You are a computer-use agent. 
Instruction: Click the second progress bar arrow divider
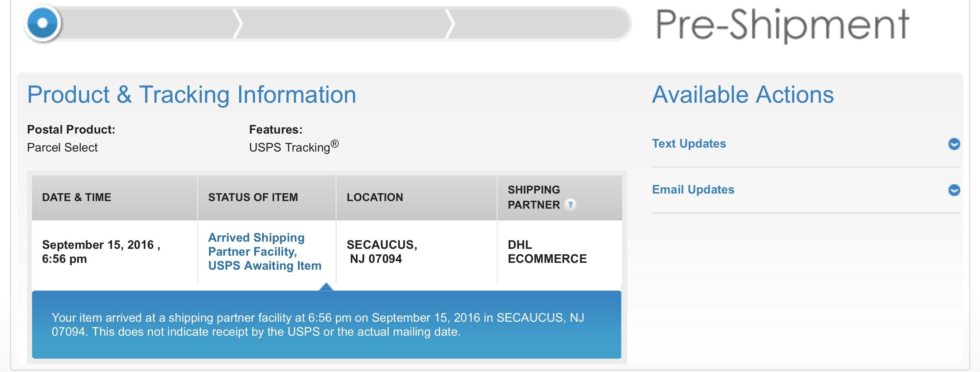pos(450,24)
